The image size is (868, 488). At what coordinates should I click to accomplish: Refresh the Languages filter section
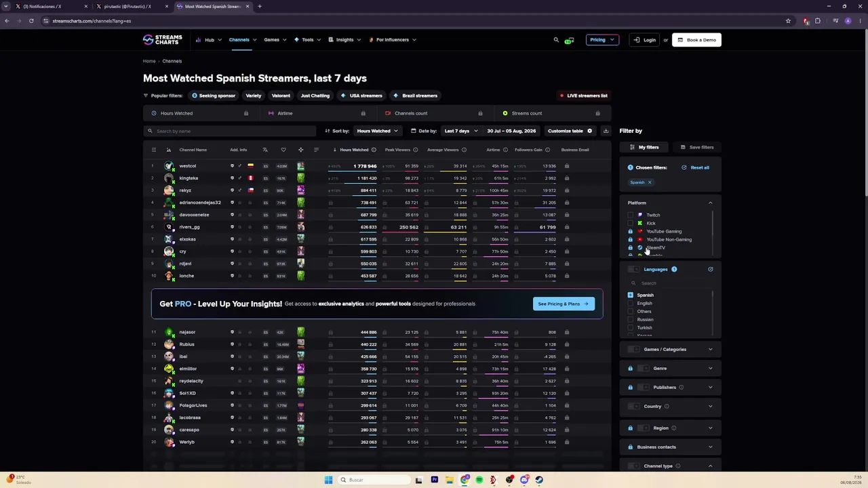point(711,269)
